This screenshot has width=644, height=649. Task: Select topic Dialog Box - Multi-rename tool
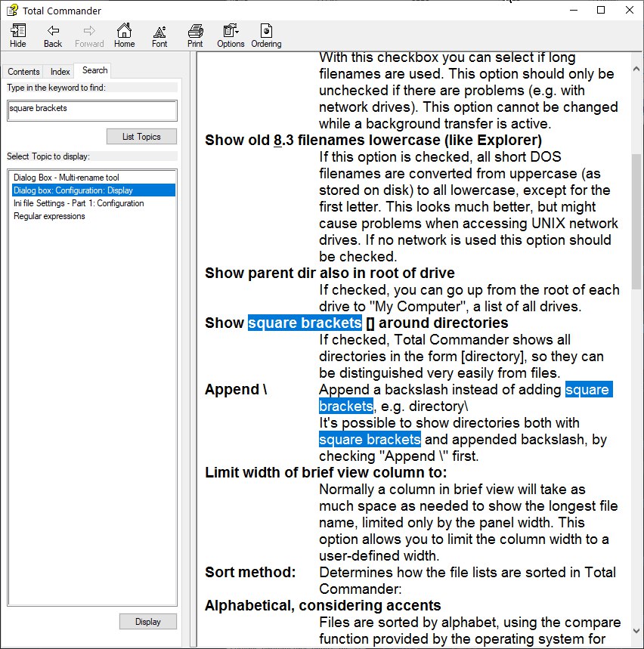pyautogui.click(x=67, y=178)
